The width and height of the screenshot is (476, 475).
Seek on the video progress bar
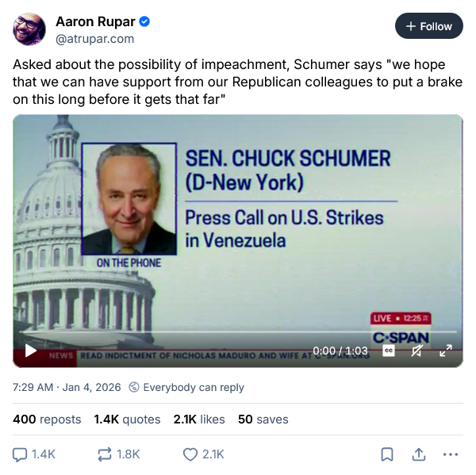(x=238, y=331)
